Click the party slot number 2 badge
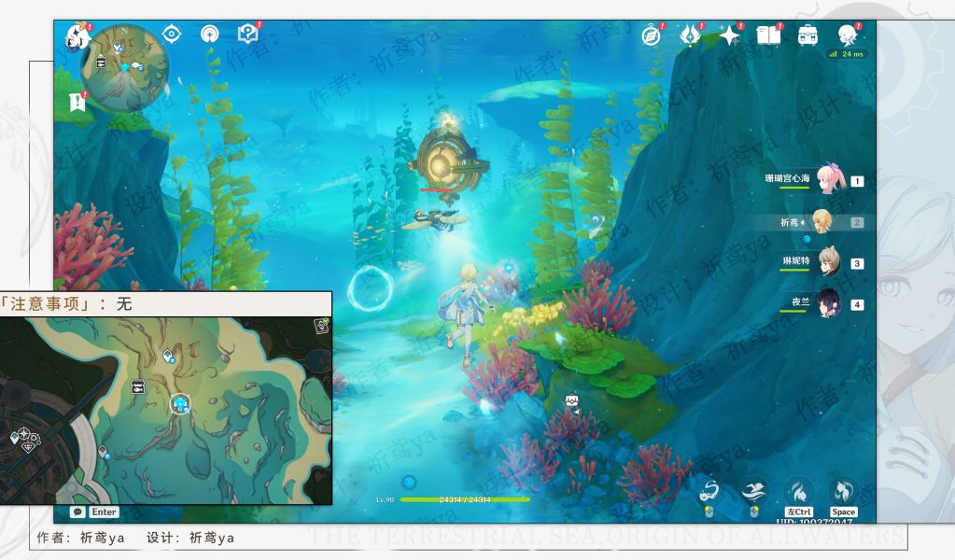The height and width of the screenshot is (560, 955). click(x=857, y=223)
